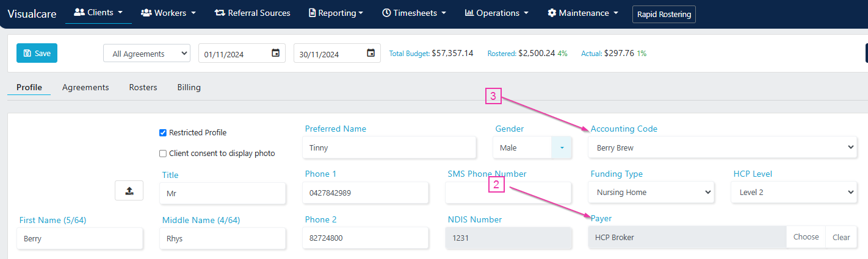Open calendar picker for 30/11/2024 date

pos(371,53)
